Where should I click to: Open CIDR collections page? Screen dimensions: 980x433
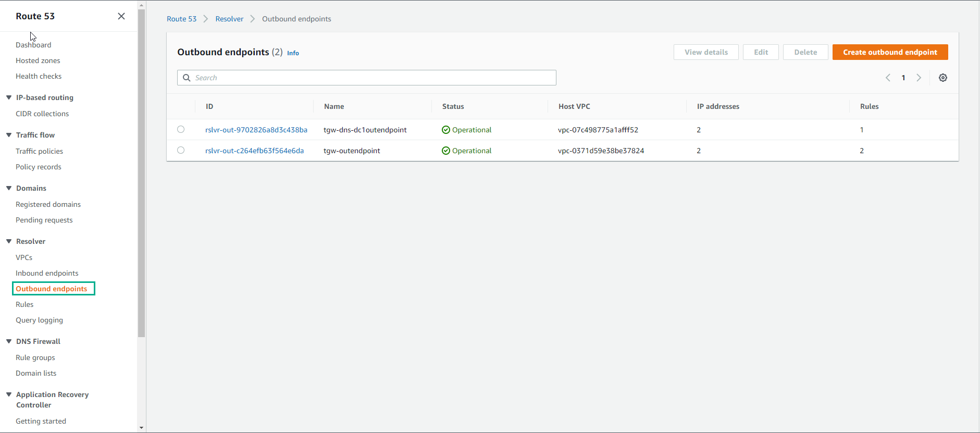tap(42, 114)
